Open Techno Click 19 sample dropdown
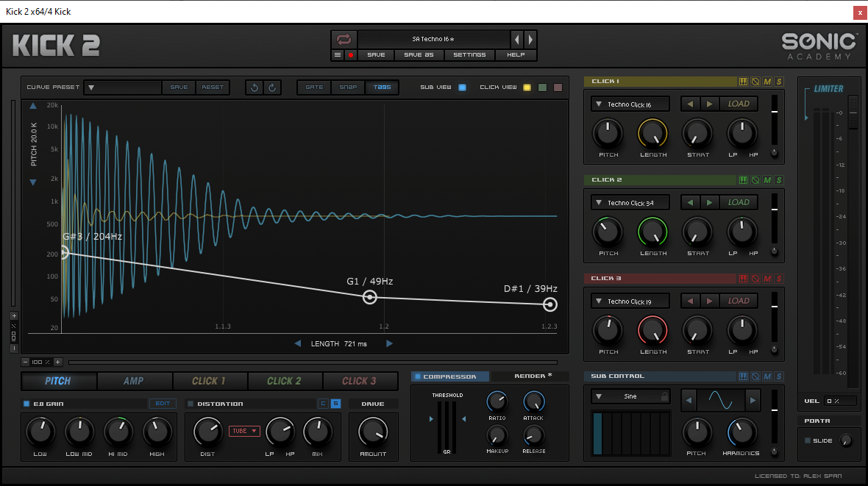868x486 pixels. point(630,301)
